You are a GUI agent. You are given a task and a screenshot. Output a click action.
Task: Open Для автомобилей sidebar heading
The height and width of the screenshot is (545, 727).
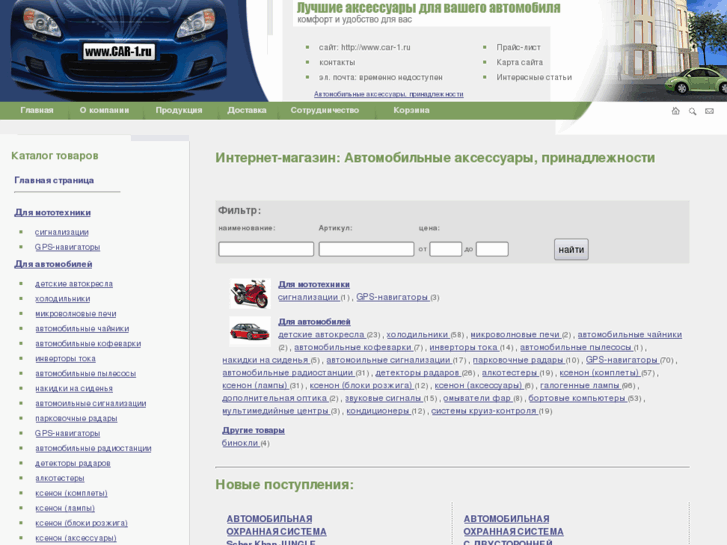(53, 264)
